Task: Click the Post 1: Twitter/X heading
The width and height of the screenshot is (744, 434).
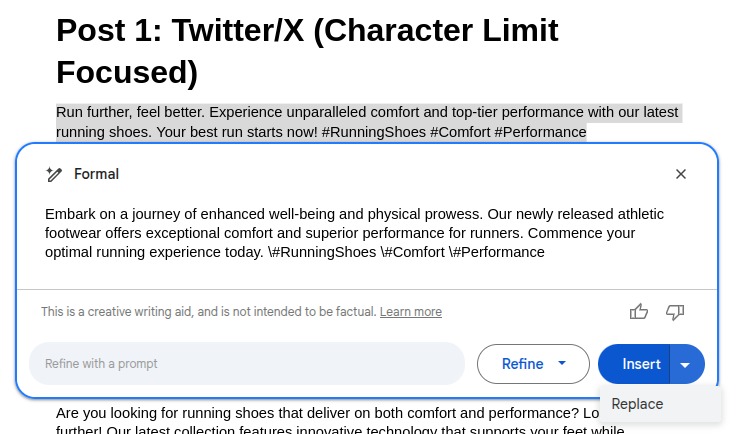Action: coord(307,50)
